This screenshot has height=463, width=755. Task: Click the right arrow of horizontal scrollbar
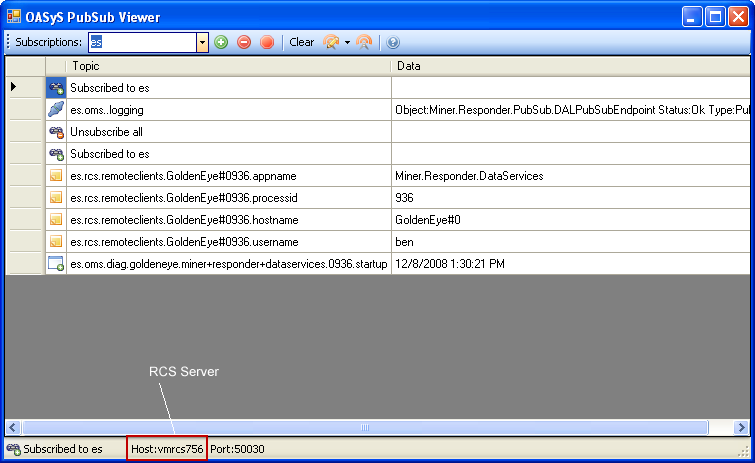(x=741, y=427)
